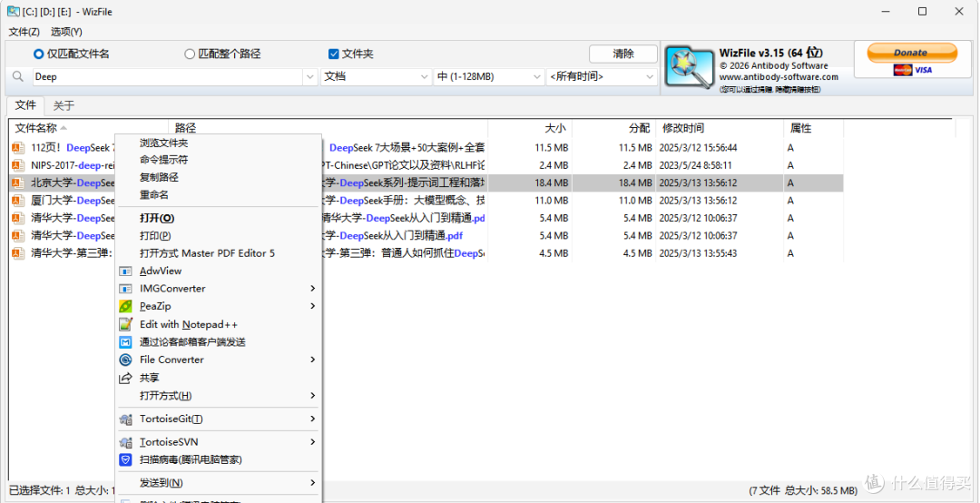
Task: Click the PDF icon of 112页 file
Action: coord(19,148)
